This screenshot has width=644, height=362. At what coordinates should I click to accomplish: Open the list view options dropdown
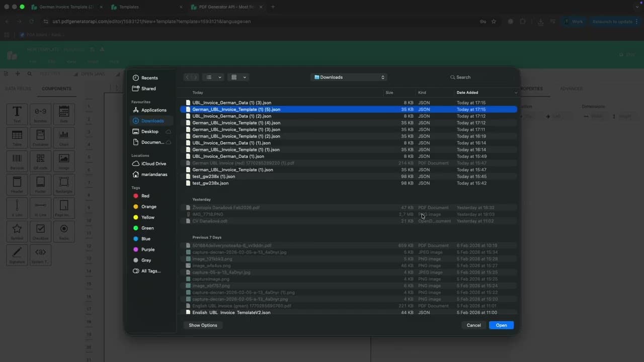tap(213, 77)
